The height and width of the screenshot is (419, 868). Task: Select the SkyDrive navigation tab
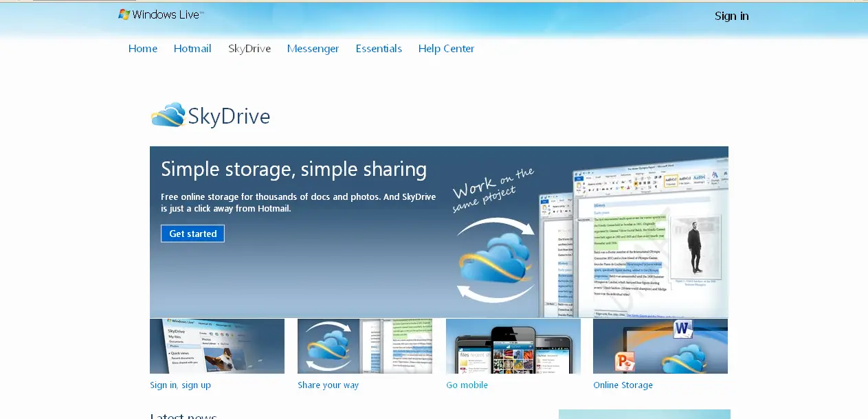(x=249, y=49)
